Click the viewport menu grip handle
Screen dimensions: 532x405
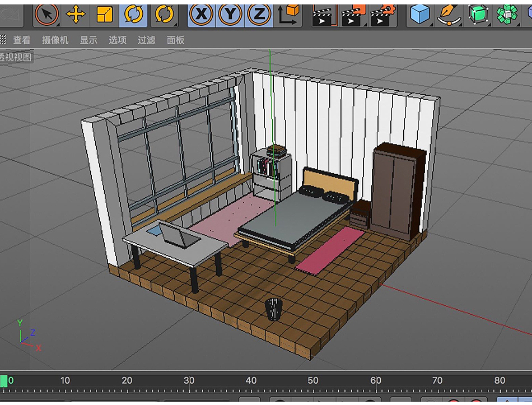tap(3, 40)
